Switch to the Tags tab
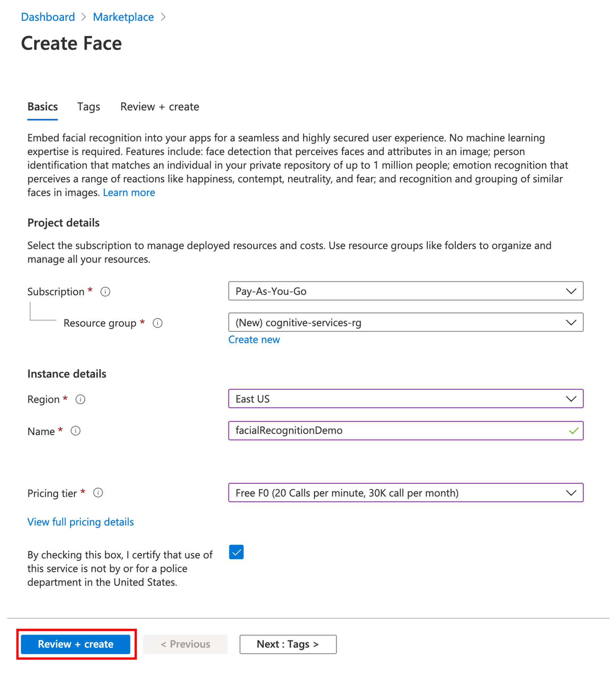 (x=88, y=106)
